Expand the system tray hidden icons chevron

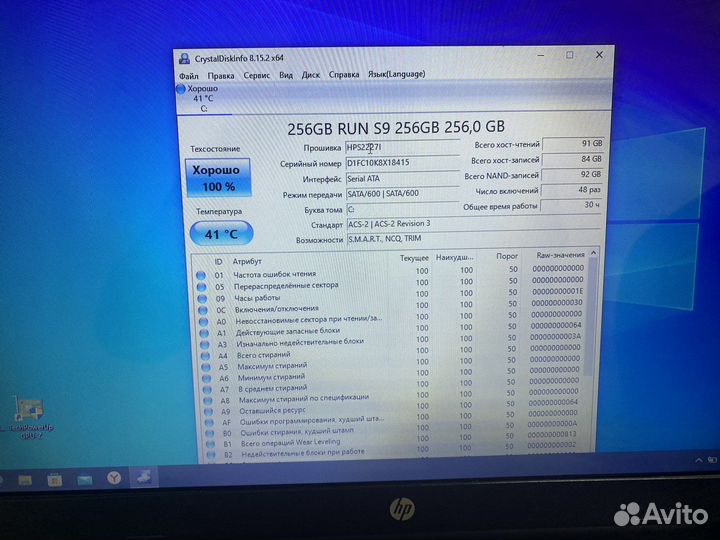(x=699, y=460)
